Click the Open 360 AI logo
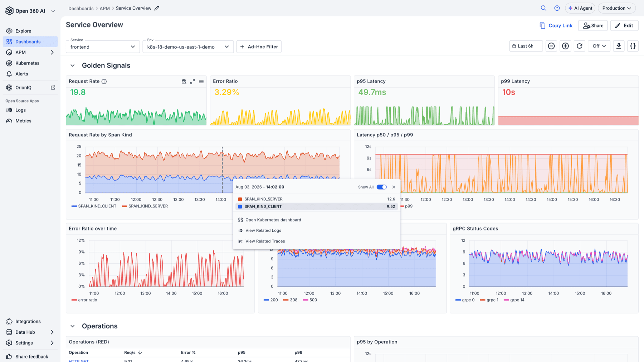644x362 pixels. 9,11
